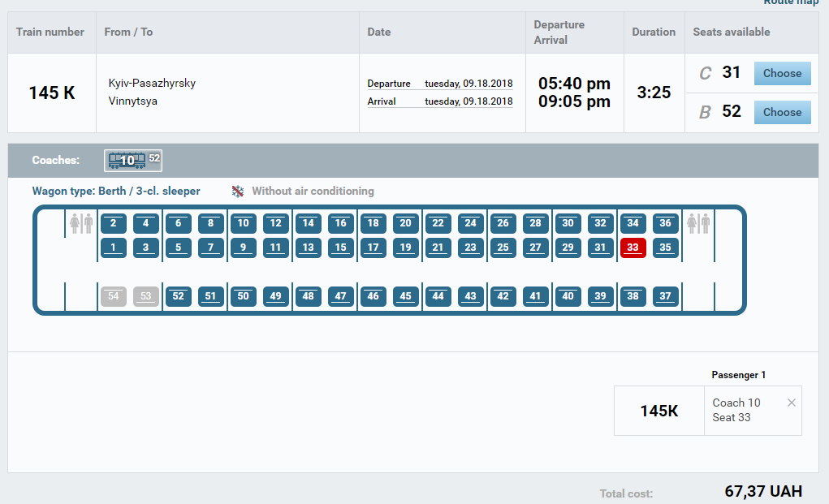Pick seat 18
Screen dimensions: 829x504
(x=373, y=223)
